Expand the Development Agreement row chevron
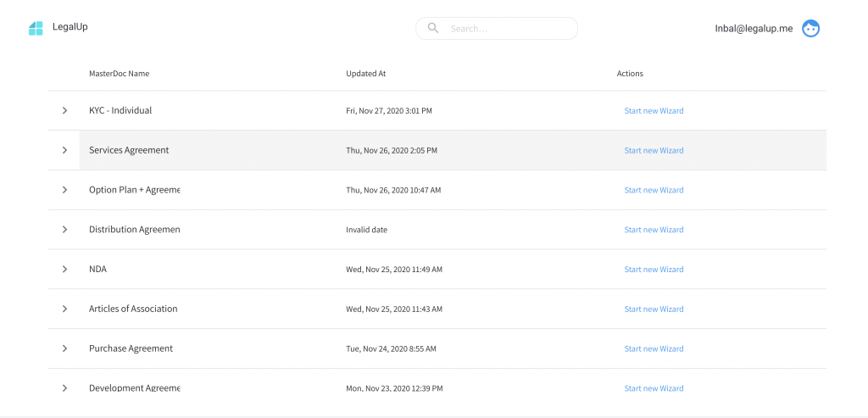Screen dimensions: 868x418 64,388
